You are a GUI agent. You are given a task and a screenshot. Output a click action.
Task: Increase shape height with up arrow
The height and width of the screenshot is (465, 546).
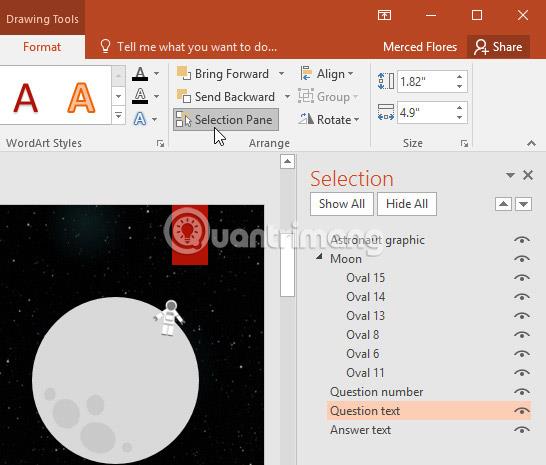pos(460,77)
